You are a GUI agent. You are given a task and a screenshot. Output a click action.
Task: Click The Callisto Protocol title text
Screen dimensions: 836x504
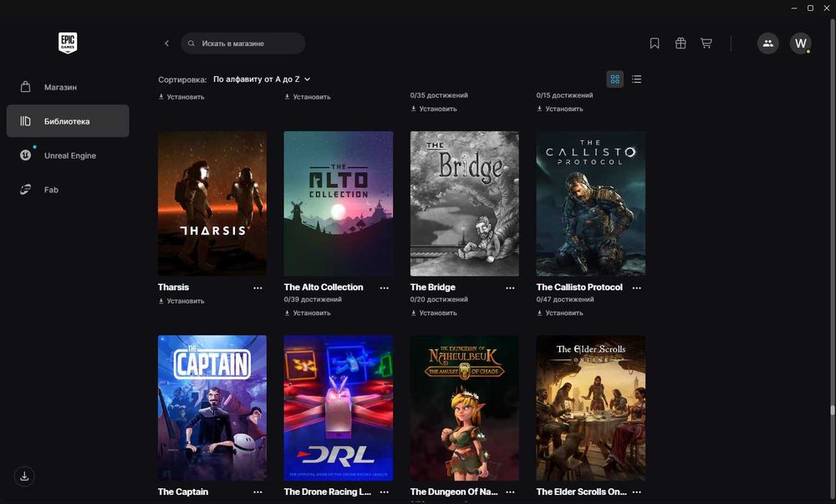[579, 288]
